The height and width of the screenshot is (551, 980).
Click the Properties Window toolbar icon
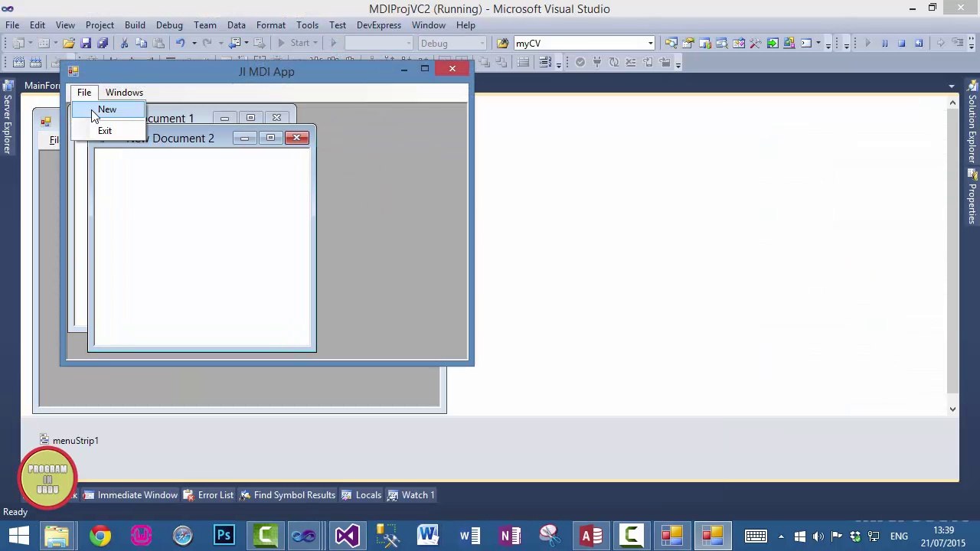tap(688, 43)
